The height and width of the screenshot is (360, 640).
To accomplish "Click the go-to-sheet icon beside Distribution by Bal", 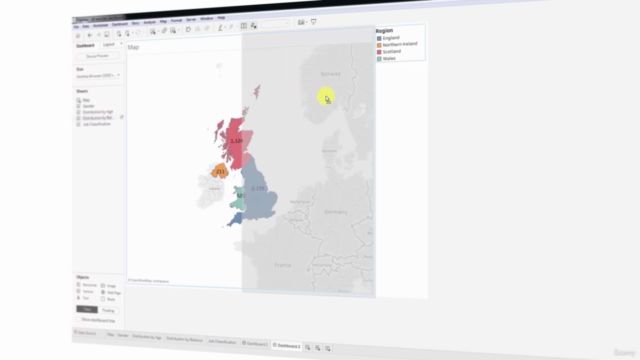I will click(122, 117).
